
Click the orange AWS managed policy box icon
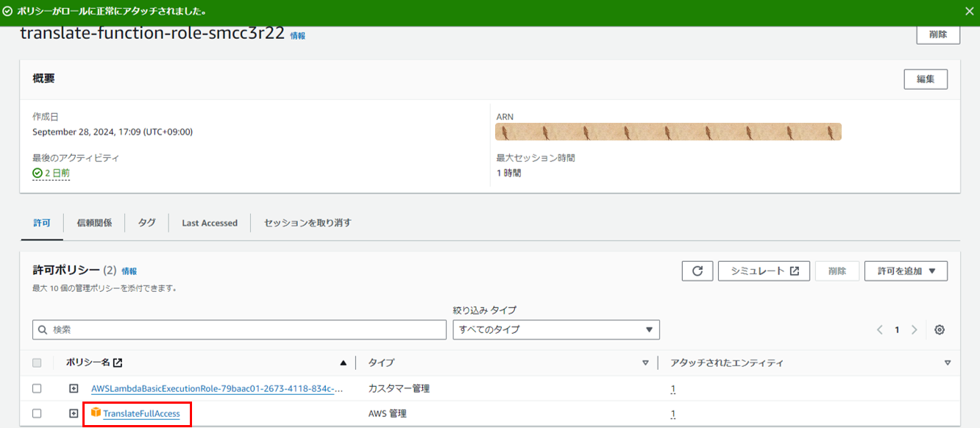[x=96, y=413]
